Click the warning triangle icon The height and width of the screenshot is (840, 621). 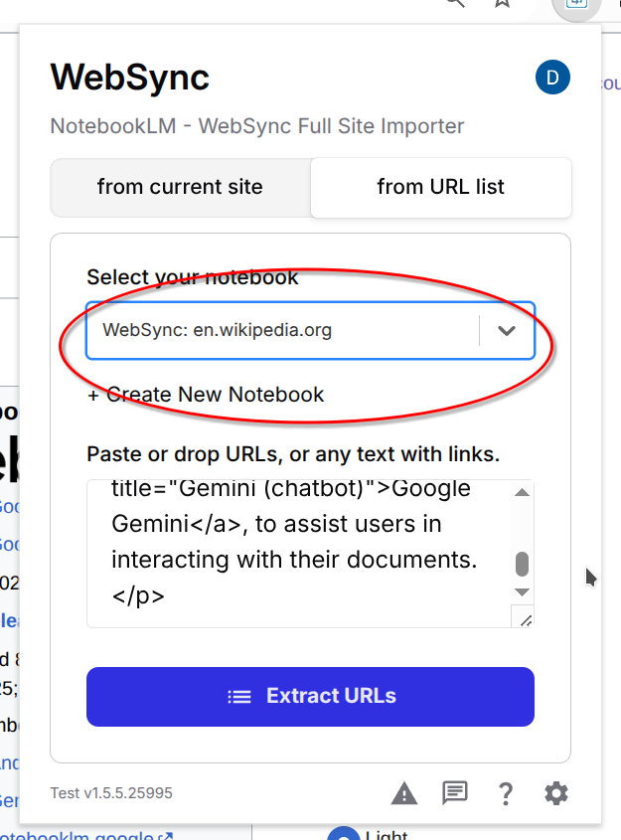(403, 792)
